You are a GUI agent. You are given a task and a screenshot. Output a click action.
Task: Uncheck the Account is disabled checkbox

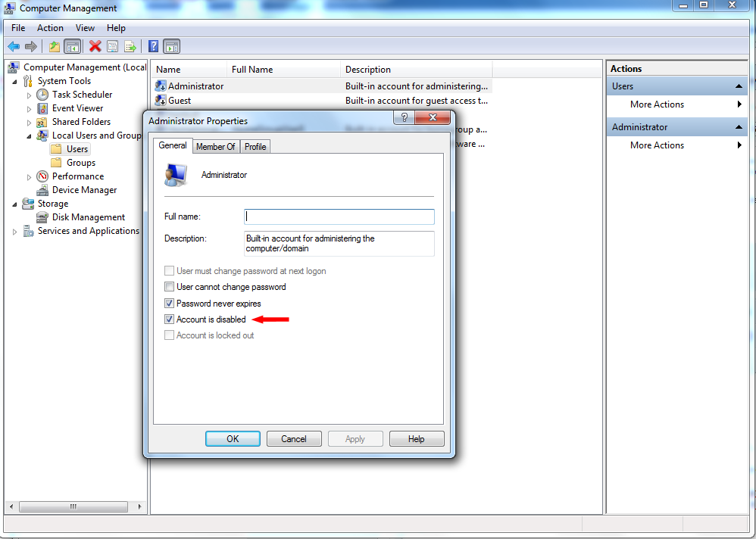pyautogui.click(x=169, y=319)
